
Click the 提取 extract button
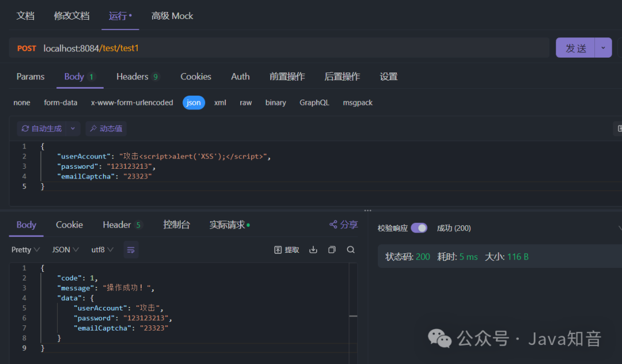coord(286,250)
